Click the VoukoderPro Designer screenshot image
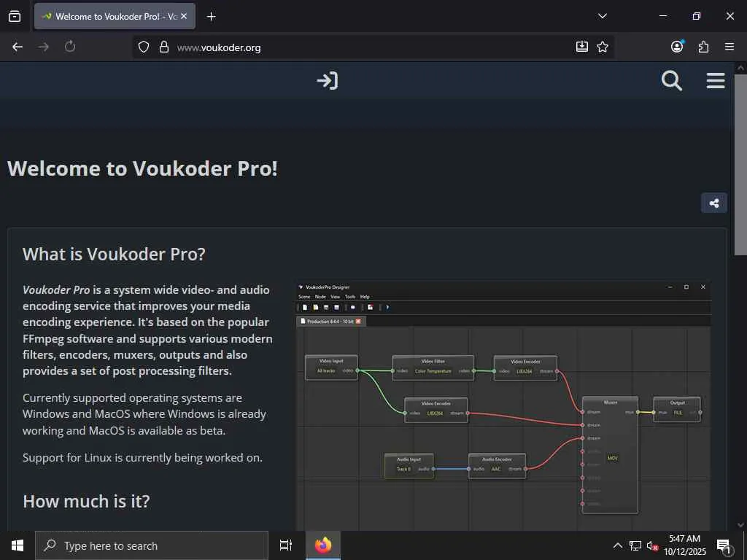The height and width of the screenshot is (560, 747). [x=503, y=405]
